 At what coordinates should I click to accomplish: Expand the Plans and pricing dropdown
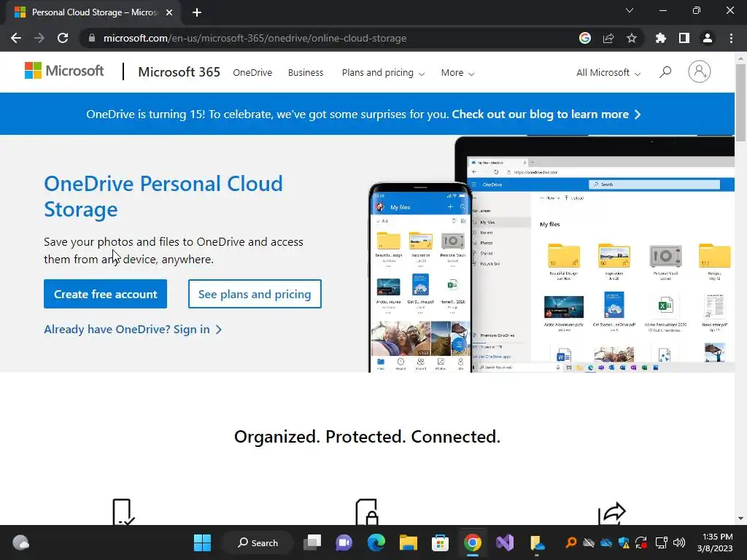coord(383,73)
